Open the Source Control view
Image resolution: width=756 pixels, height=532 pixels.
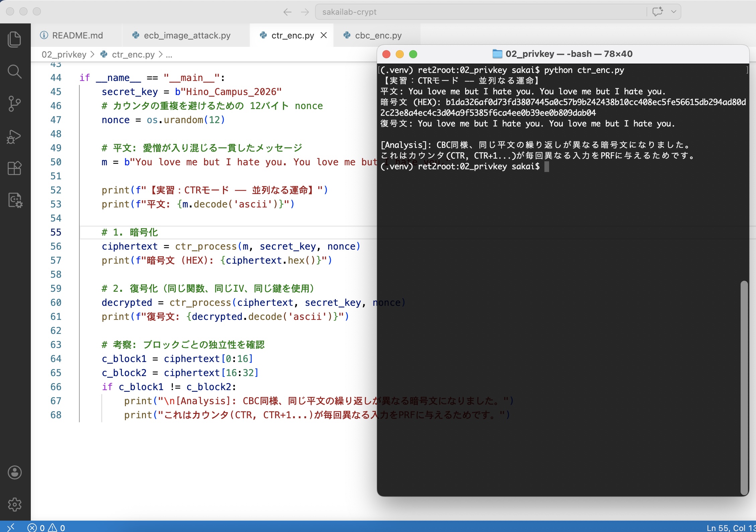(14, 104)
